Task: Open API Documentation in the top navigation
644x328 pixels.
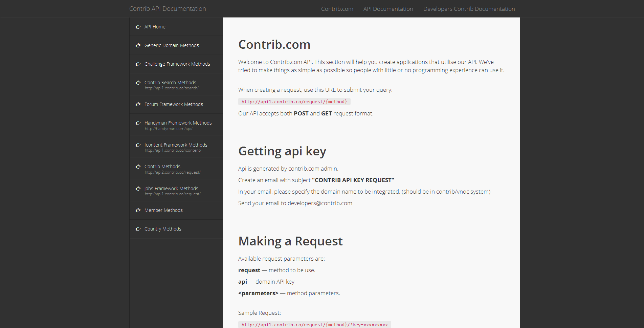Action: pos(388,9)
